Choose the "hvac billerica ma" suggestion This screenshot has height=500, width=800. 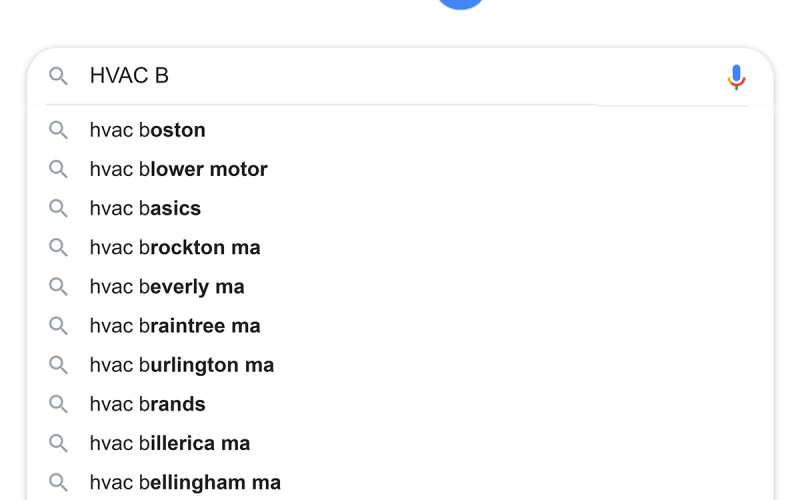170,443
